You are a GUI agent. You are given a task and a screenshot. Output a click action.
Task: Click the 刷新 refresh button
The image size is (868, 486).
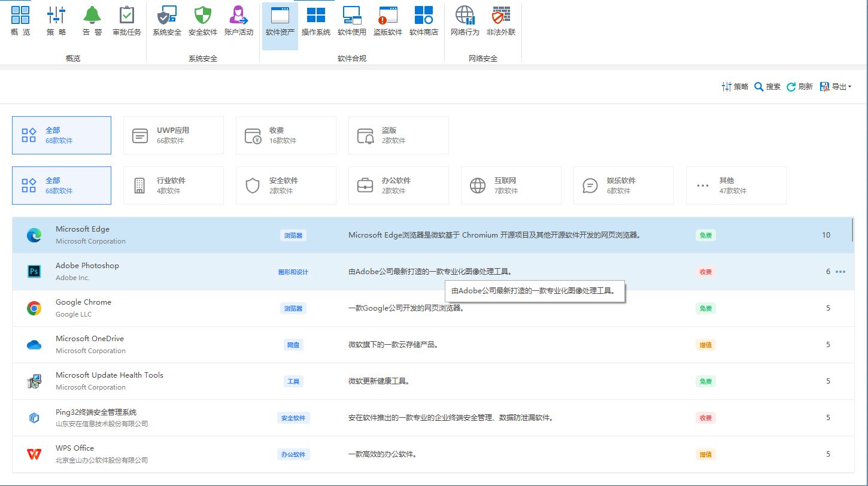[800, 87]
